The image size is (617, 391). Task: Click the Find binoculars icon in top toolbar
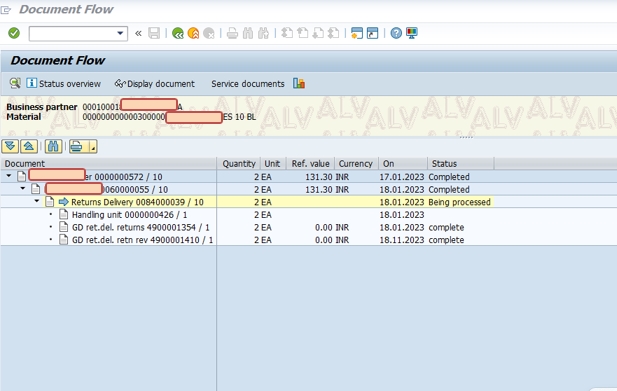[248, 33]
